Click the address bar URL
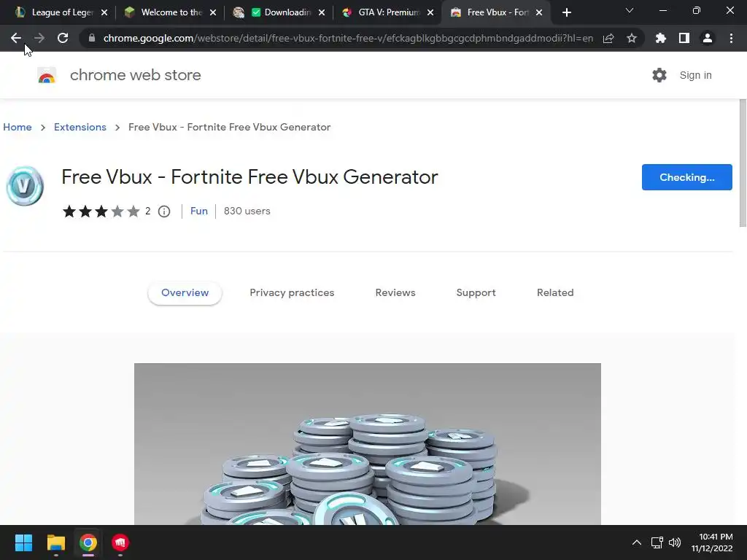Viewport: 747px width, 560px height. (348, 38)
